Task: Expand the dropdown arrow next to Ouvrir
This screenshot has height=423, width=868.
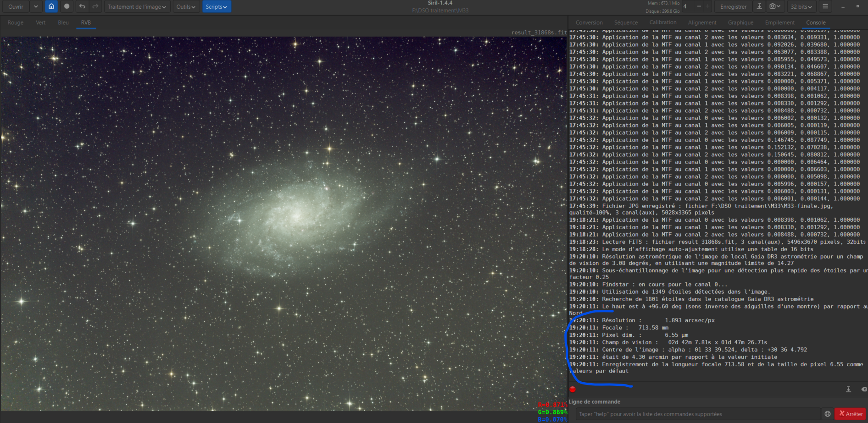Action: [x=36, y=6]
